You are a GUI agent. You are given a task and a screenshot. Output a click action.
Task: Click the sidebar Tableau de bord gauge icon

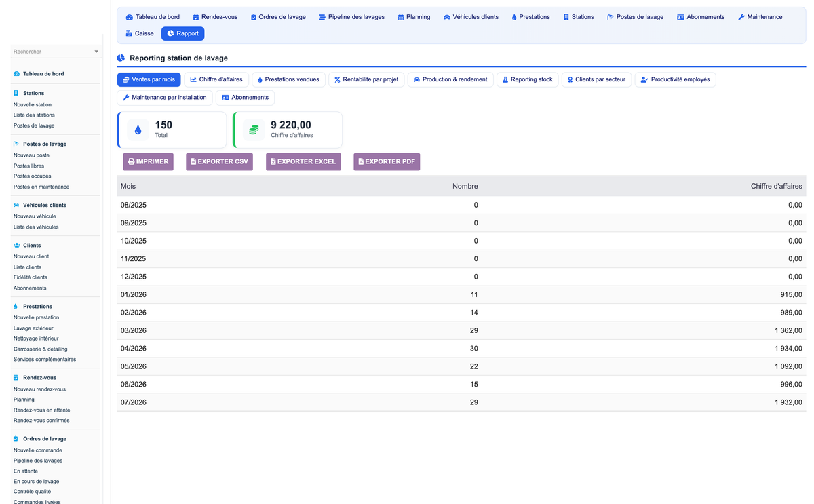[16, 73]
